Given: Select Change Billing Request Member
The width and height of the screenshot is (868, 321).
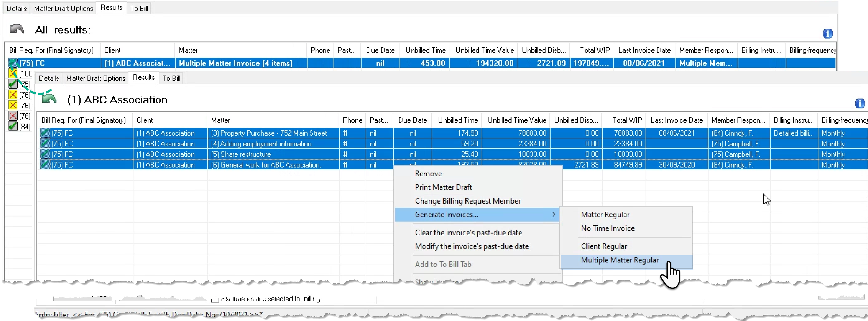Looking at the screenshot, I should (468, 201).
